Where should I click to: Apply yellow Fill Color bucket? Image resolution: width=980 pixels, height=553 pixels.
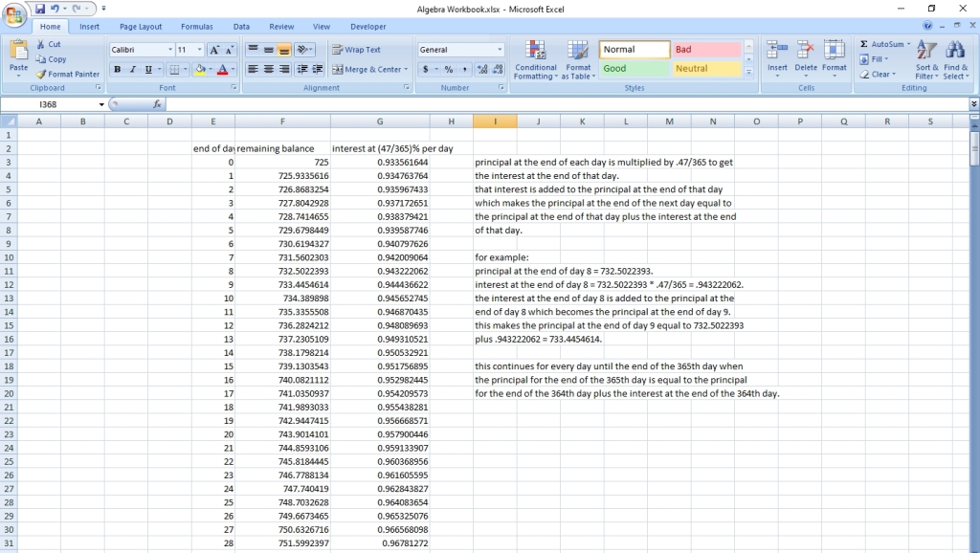(x=200, y=69)
